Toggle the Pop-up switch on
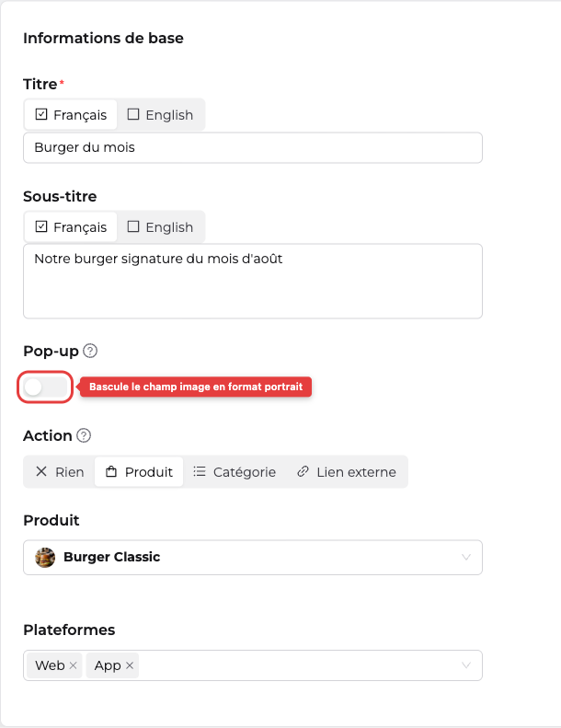The image size is (561, 728). [x=46, y=387]
